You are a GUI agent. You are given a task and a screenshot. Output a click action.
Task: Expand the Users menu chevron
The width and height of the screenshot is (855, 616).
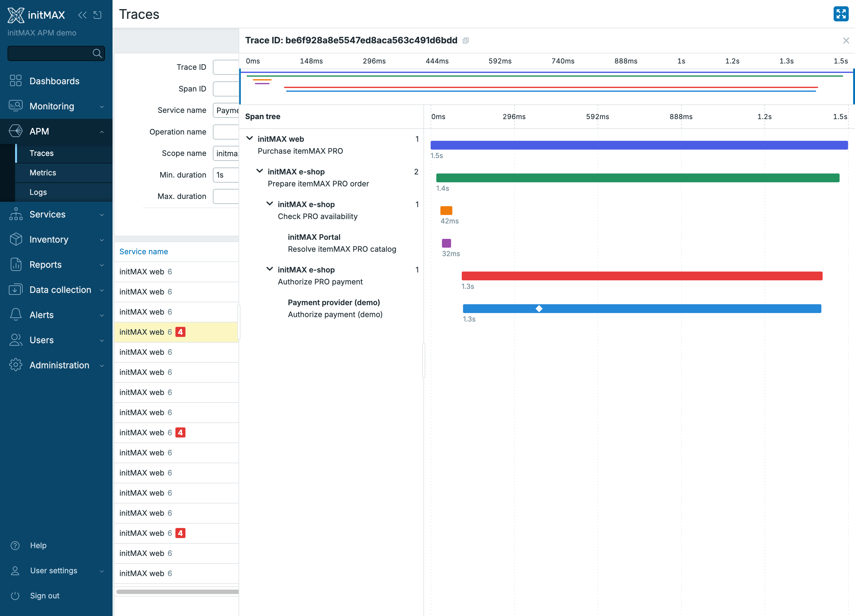pyautogui.click(x=102, y=340)
